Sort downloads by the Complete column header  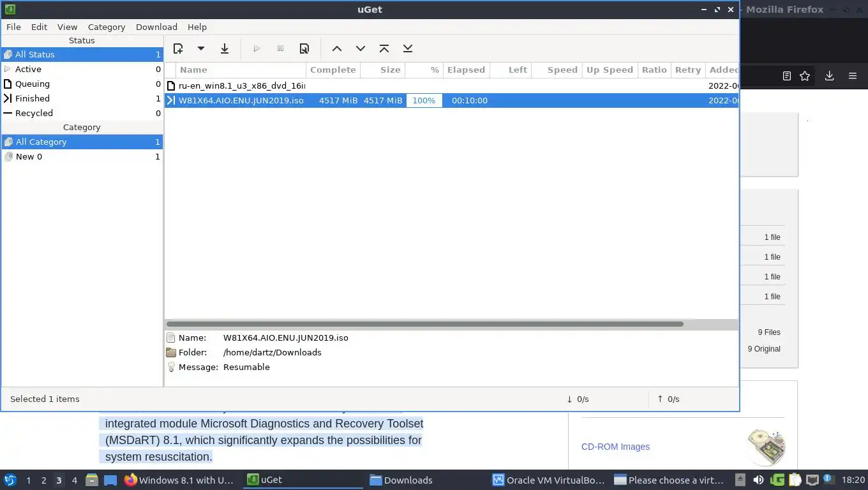(333, 70)
